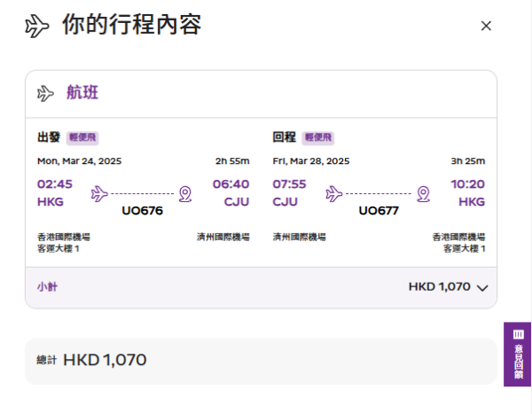
Task: Click the destination pin icon before 10:20 HKG
Action: (x=423, y=192)
